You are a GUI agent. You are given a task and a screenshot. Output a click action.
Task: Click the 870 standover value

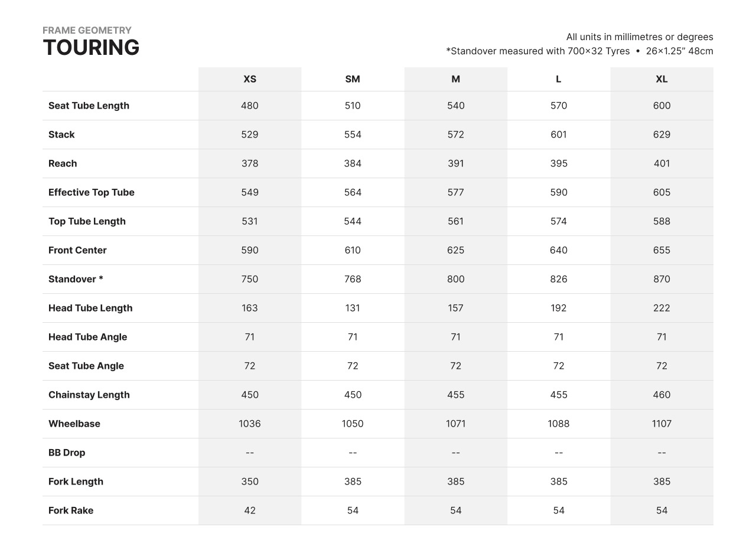click(661, 279)
